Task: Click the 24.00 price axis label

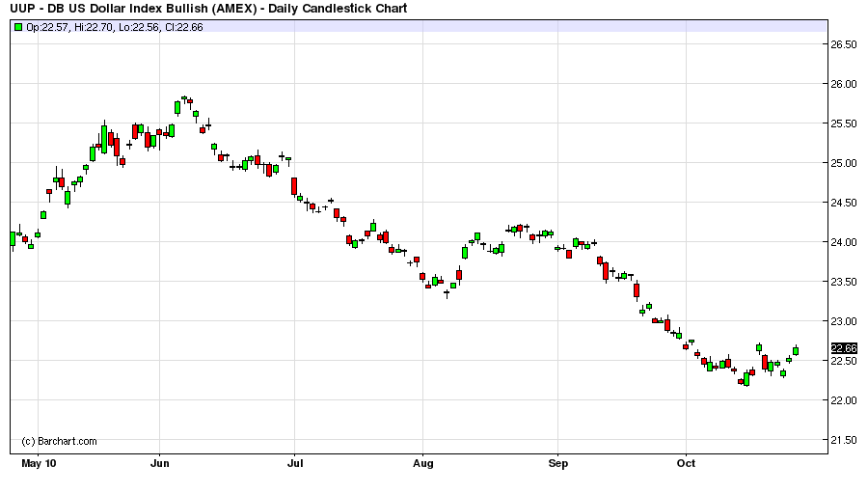Action: pos(843,242)
